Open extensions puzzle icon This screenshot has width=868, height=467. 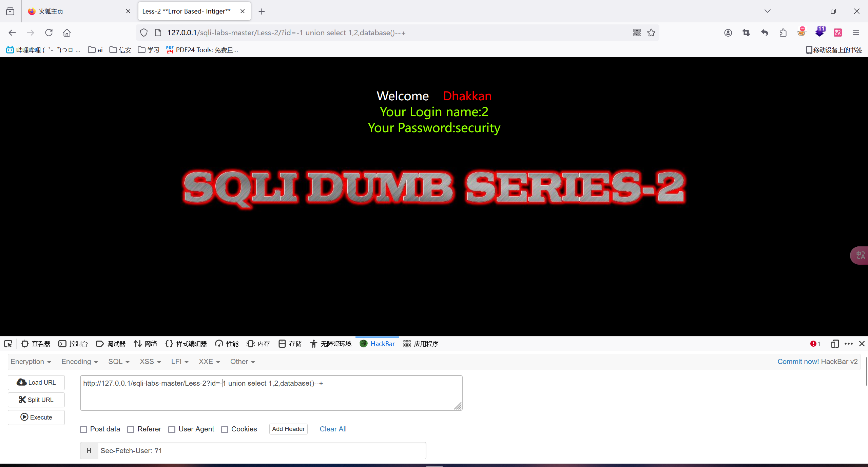783,33
